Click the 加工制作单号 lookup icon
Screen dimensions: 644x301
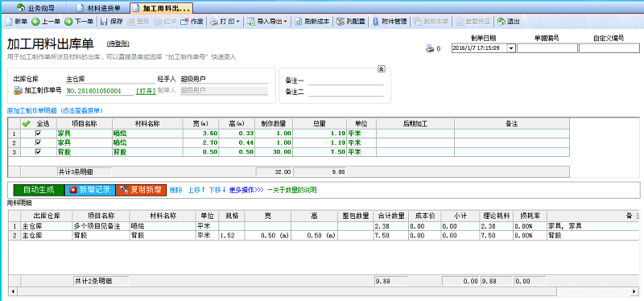pyautogui.click(x=18, y=91)
